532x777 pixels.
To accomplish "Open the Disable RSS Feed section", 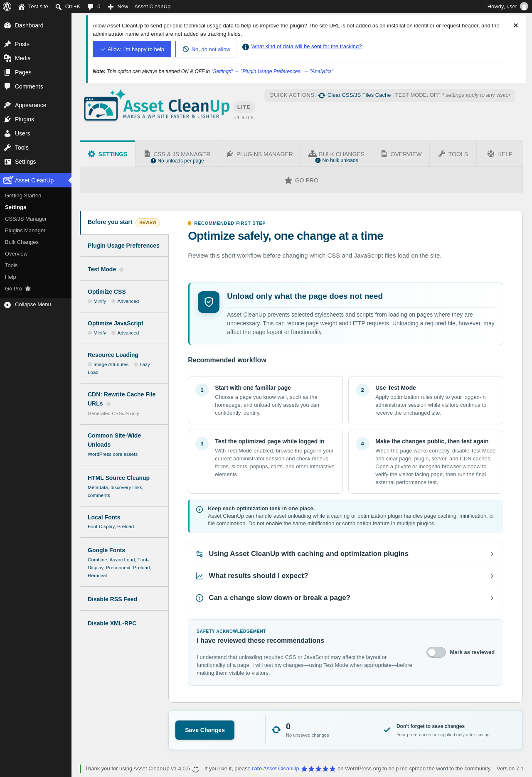I will pos(124,599).
